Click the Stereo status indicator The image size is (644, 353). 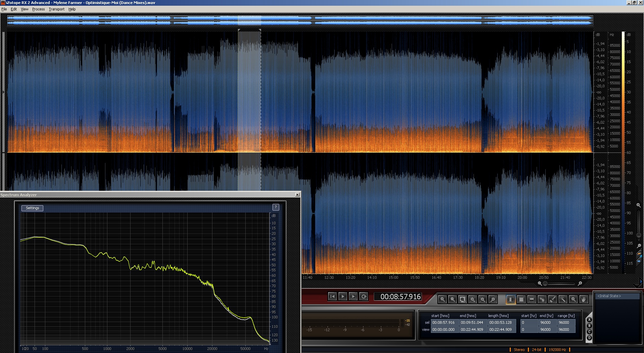coord(519,350)
